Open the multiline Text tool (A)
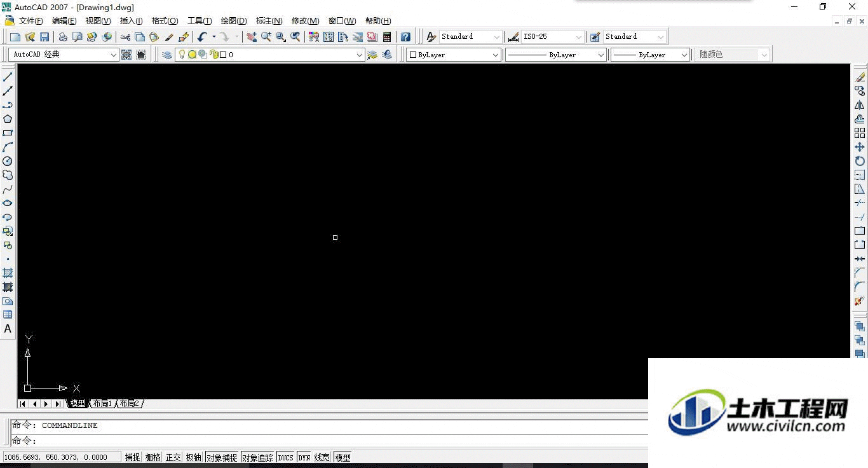Image resolution: width=868 pixels, height=468 pixels. [x=8, y=329]
